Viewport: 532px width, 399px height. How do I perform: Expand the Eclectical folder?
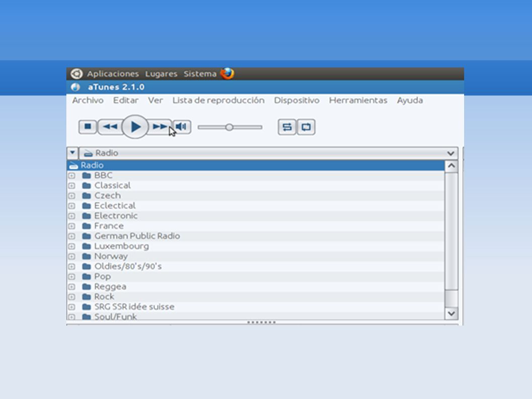tap(71, 206)
